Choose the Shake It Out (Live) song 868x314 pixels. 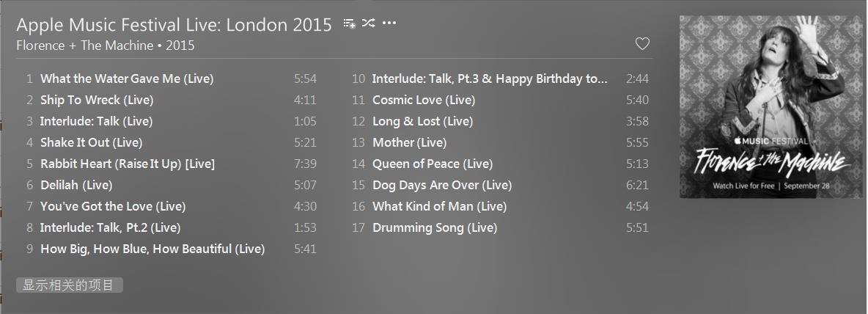coord(92,142)
